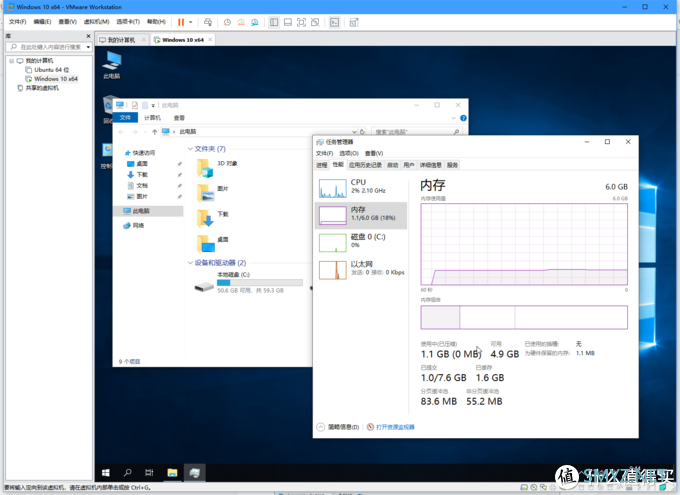Select the 桌面 folder icon in Explorer
The image size is (680, 495).
[205, 244]
